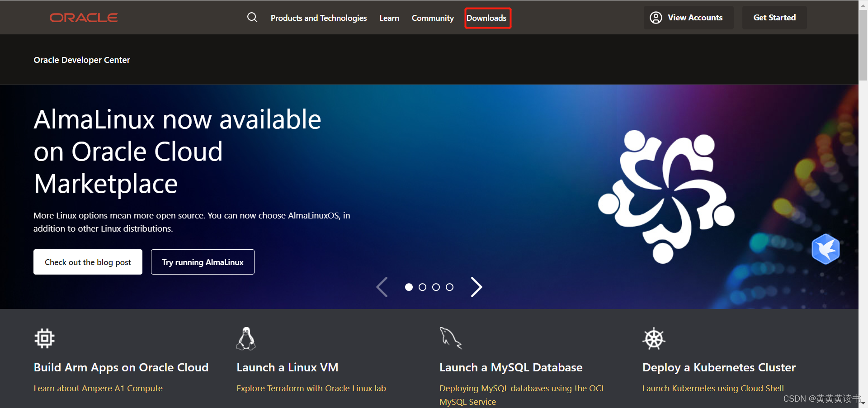Click Launch a MySQL Database heading

511,367
